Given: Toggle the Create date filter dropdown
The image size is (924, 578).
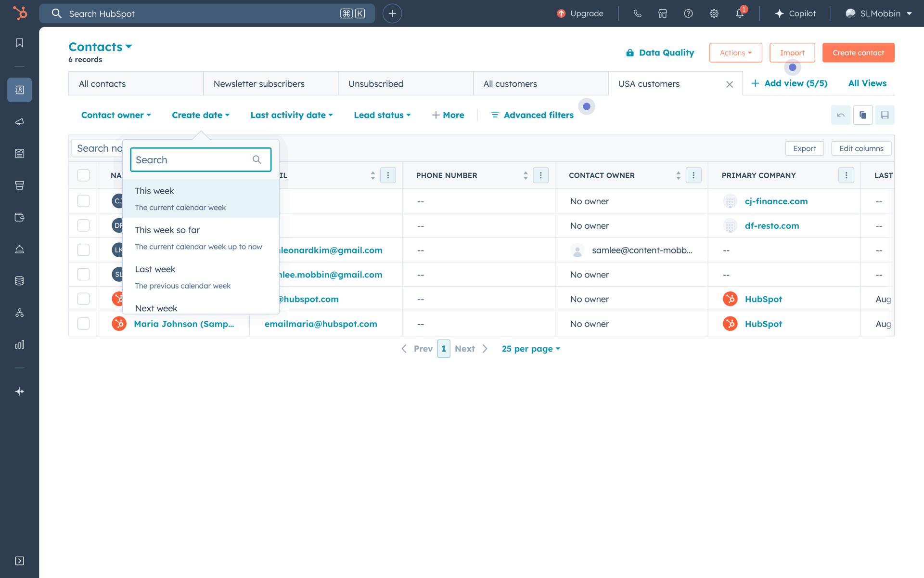Looking at the screenshot, I should point(201,115).
